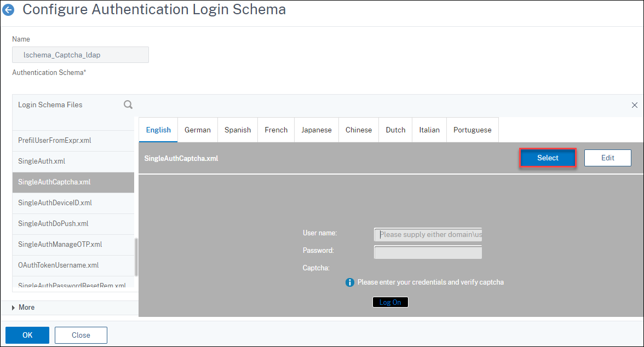This screenshot has height=347, width=644.
Task: Select SingleAuthCaptcha.xml in the file list
Action: tap(73, 182)
